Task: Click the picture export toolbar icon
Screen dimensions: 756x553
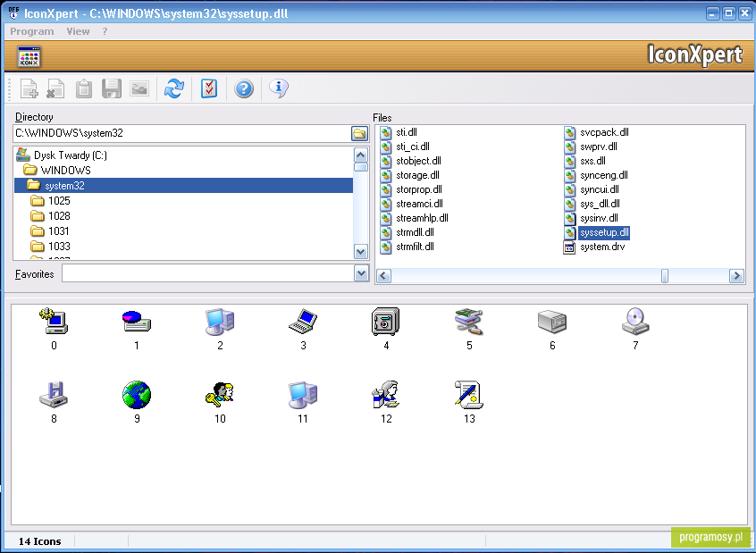Action: point(139,88)
